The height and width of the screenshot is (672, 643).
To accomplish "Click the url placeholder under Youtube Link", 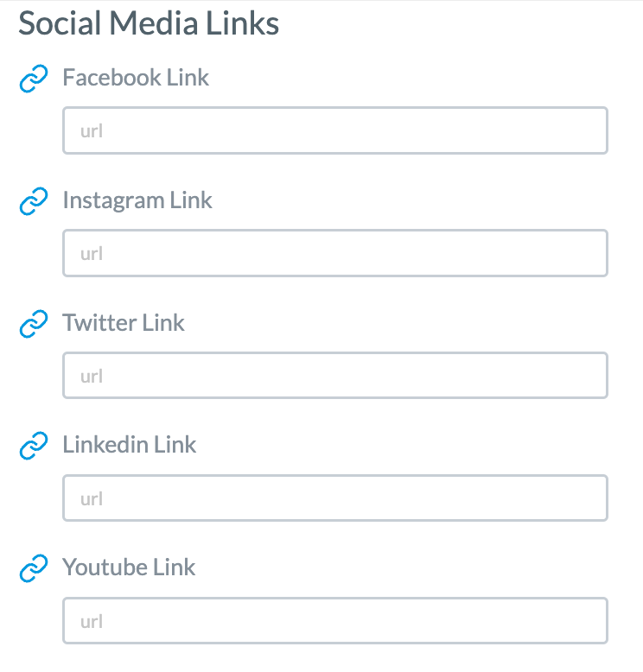I will 92,621.
